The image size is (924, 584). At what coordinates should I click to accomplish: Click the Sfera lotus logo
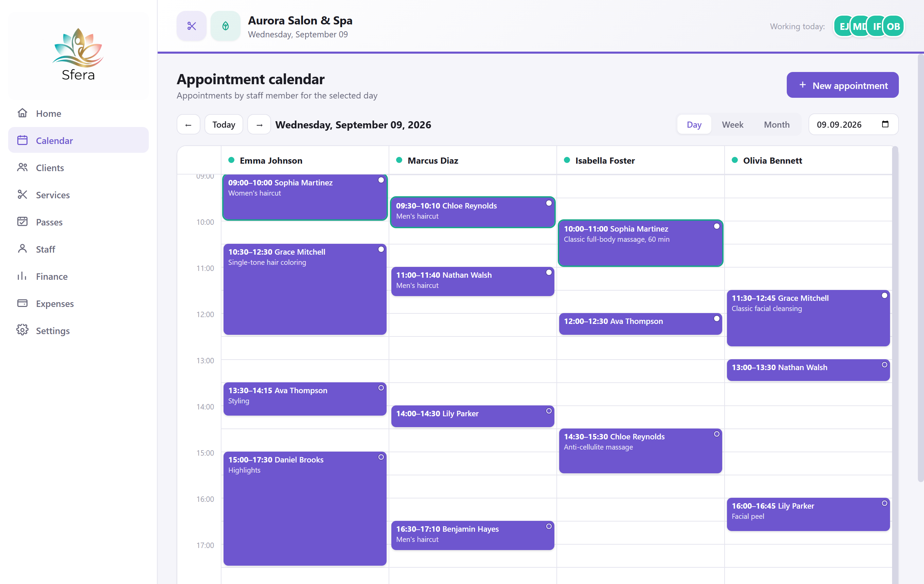pyautogui.click(x=78, y=54)
